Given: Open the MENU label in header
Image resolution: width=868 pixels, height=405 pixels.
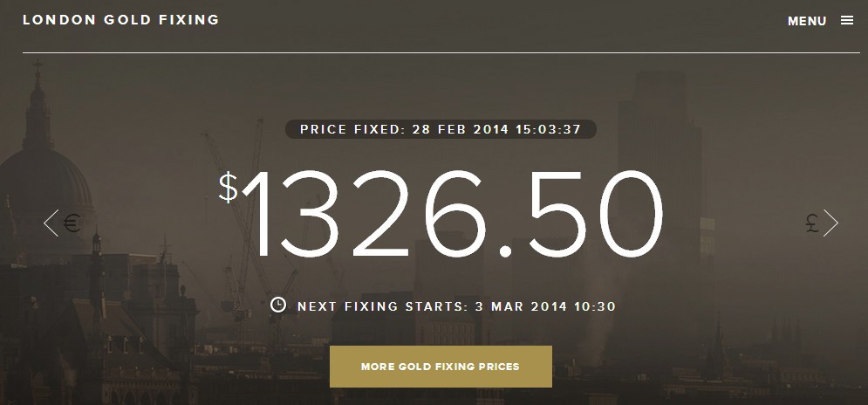Looking at the screenshot, I should coord(806,21).
